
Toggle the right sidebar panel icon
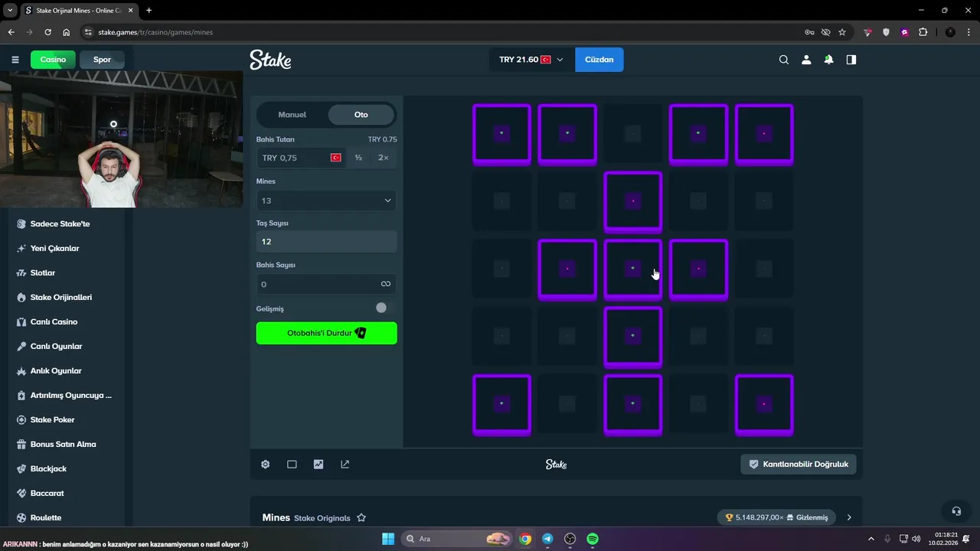851,60
